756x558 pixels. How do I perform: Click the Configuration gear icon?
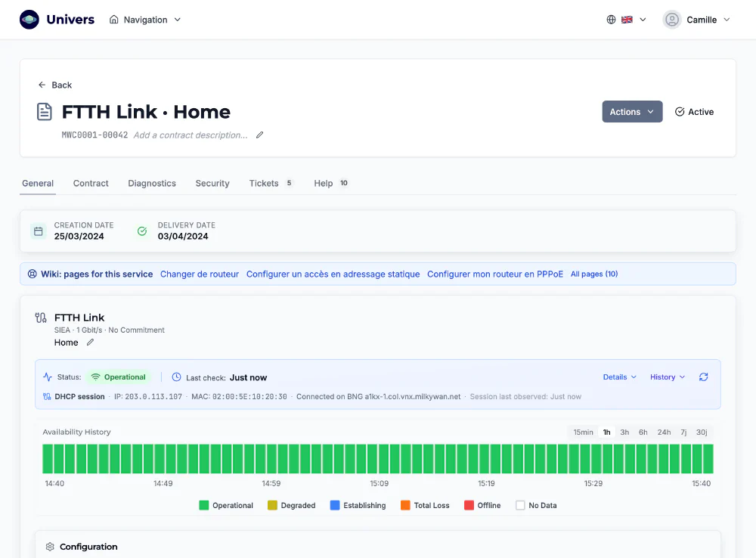[x=50, y=547]
